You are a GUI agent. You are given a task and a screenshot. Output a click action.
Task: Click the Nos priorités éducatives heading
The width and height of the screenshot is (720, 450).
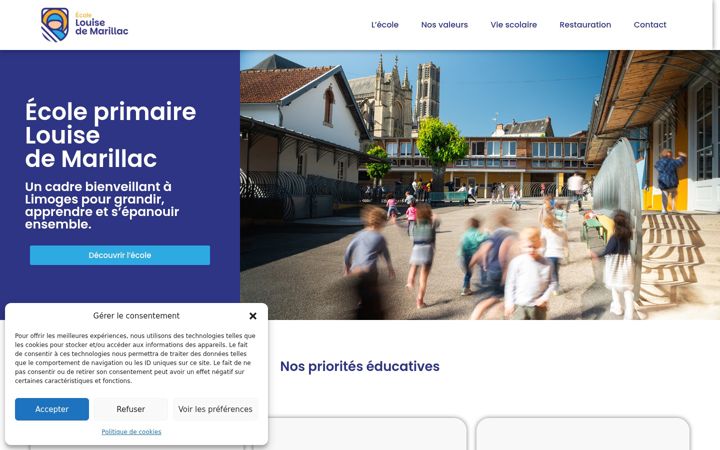click(x=360, y=366)
